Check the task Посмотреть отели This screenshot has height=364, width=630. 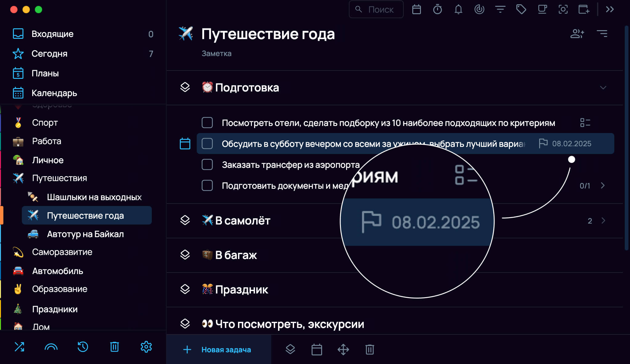207,123
